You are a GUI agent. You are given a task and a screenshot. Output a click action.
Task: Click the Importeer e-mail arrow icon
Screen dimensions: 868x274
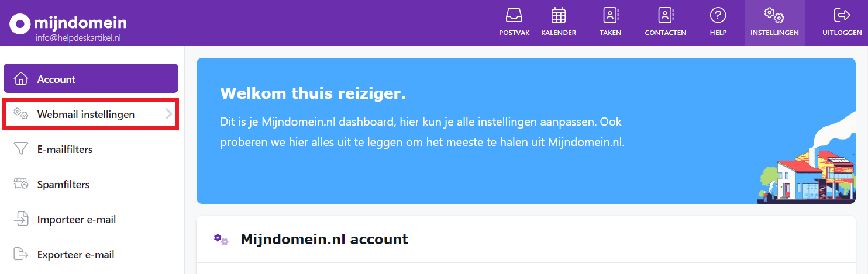coord(21,220)
